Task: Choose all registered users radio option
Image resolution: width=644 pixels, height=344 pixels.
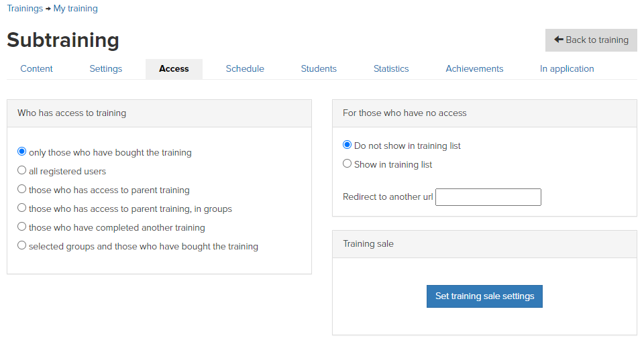Action: tap(21, 170)
